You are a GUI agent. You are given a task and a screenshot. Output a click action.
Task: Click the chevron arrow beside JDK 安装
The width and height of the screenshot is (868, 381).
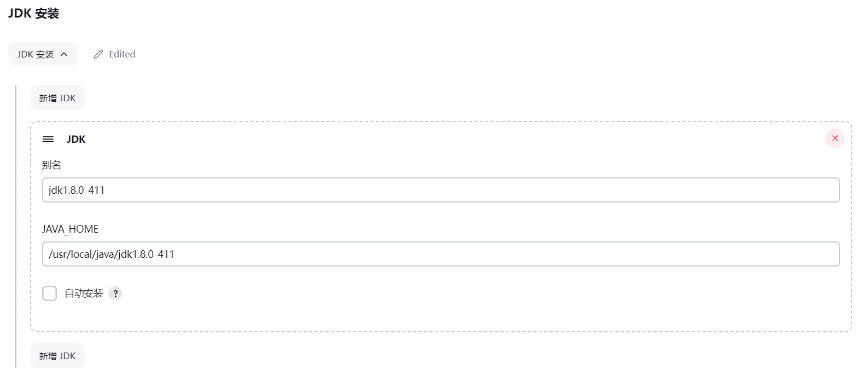[x=64, y=54]
